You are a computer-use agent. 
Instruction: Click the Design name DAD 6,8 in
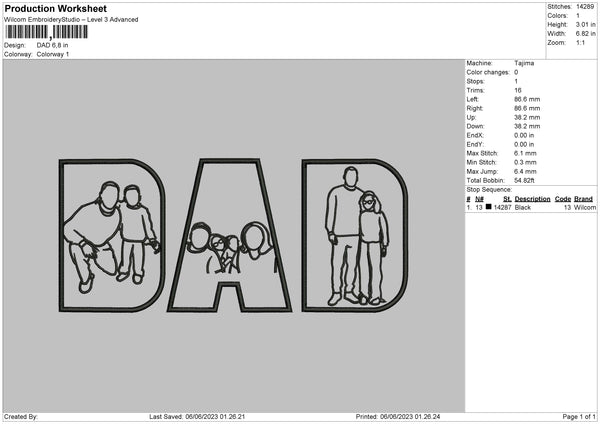click(53, 45)
